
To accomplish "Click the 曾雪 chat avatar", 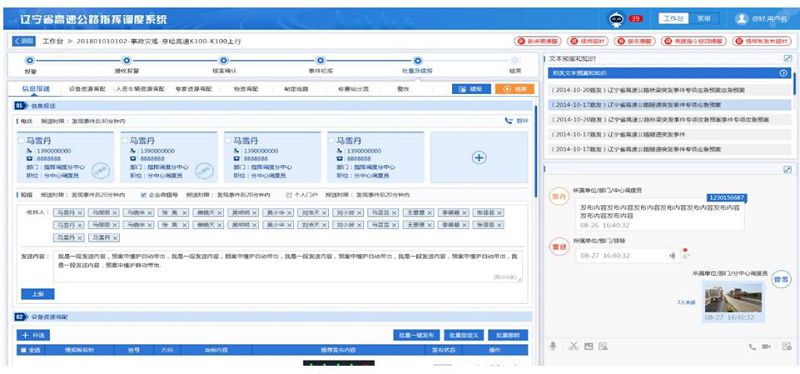I will click(781, 279).
